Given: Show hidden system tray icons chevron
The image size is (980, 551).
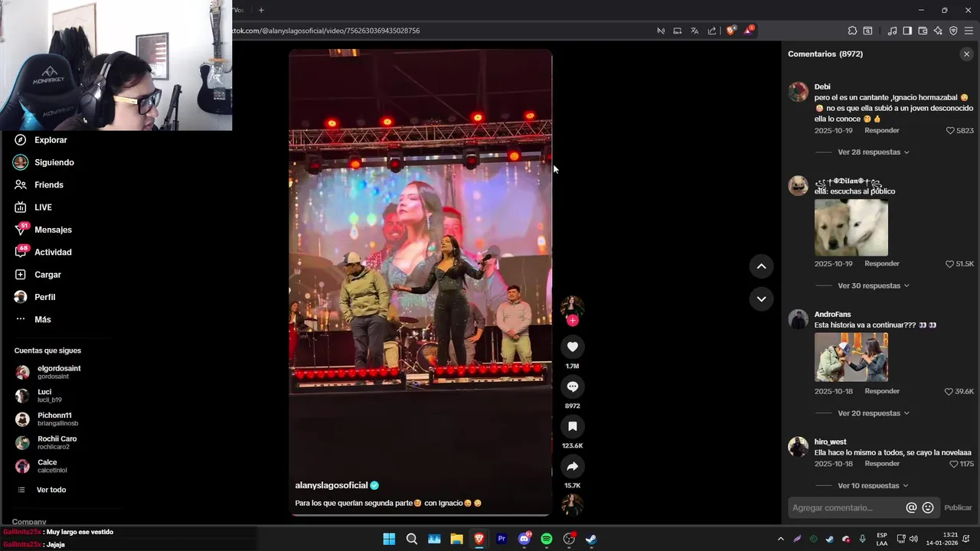Looking at the screenshot, I should [780, 539].
